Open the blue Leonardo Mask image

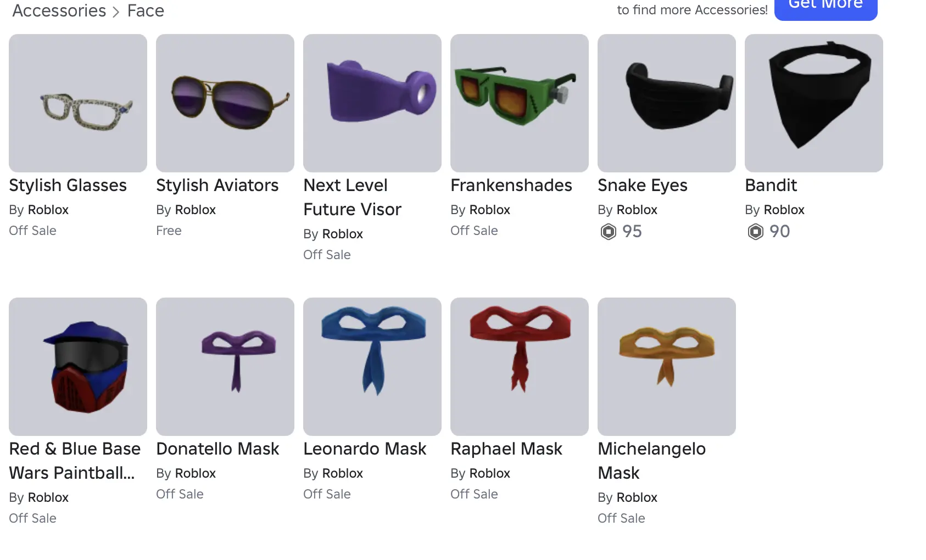coord(372,367)
